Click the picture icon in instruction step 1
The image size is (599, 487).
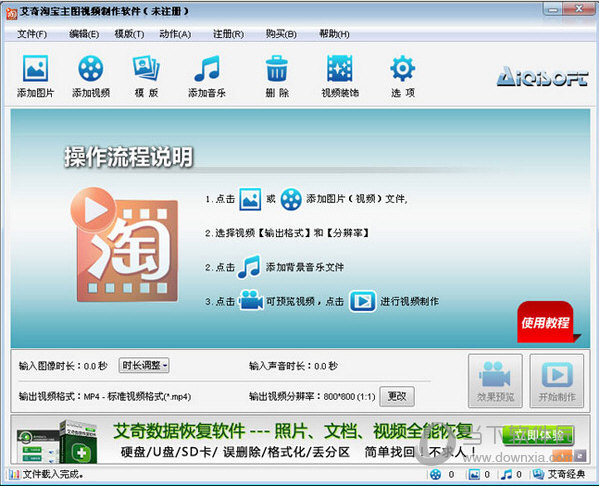(250, 199)
